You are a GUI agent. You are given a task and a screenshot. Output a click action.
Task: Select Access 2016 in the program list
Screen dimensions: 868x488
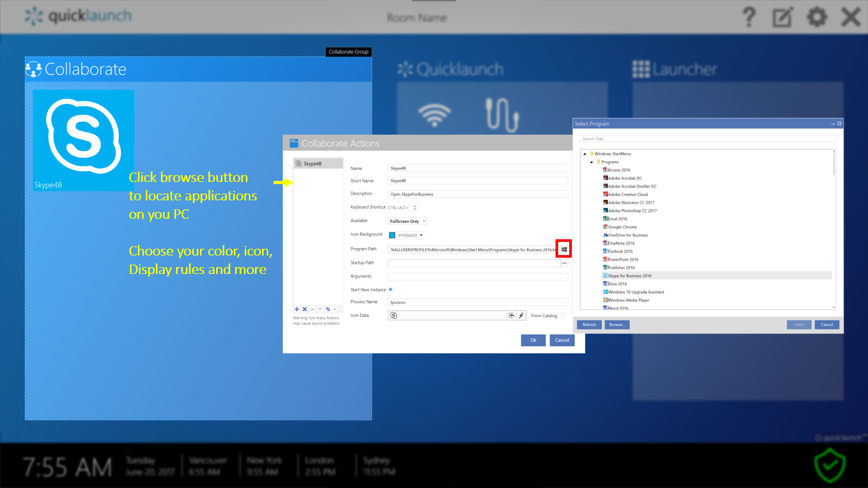[617, 170]
